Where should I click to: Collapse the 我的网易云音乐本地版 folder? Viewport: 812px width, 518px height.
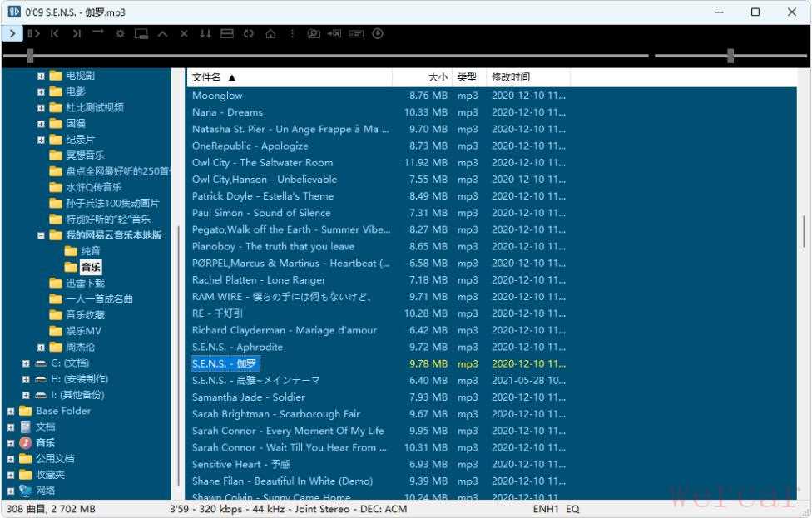(x=41, y=235)
